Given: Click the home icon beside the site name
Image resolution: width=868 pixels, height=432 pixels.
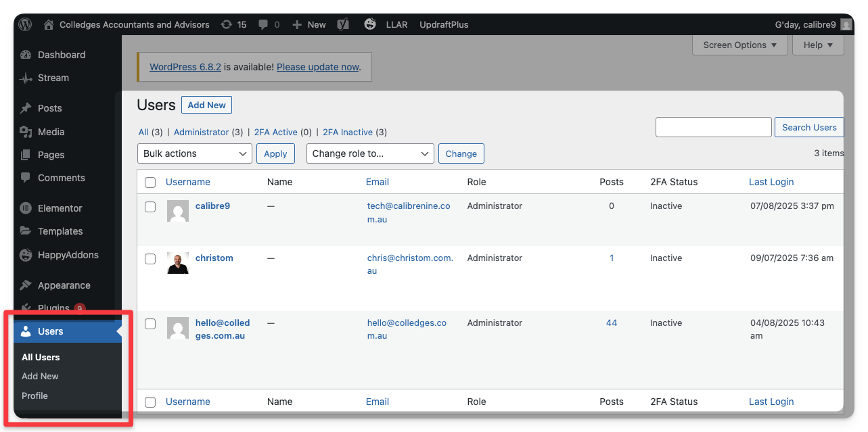Looking at the screenshot, I should coord(49,24).
